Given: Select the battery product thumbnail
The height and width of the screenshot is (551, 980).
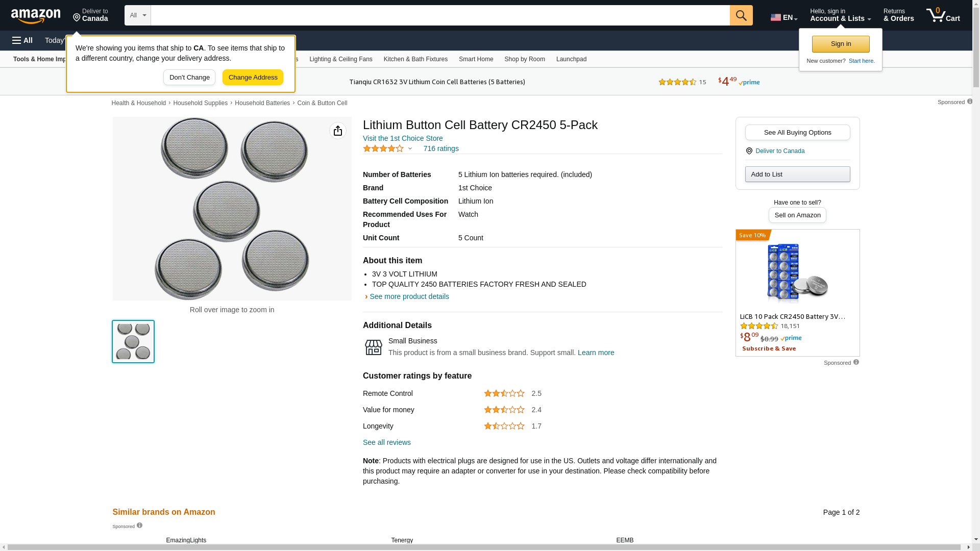Looking at the screenshot, I should [133, 341].
